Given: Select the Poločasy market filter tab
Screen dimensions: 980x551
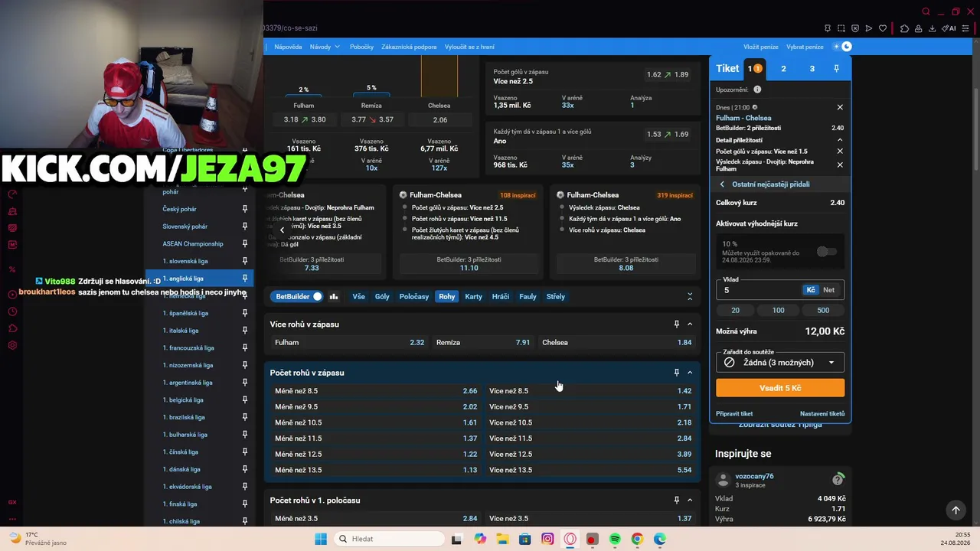Looking at the screenshot, I should tap(414, 297).
